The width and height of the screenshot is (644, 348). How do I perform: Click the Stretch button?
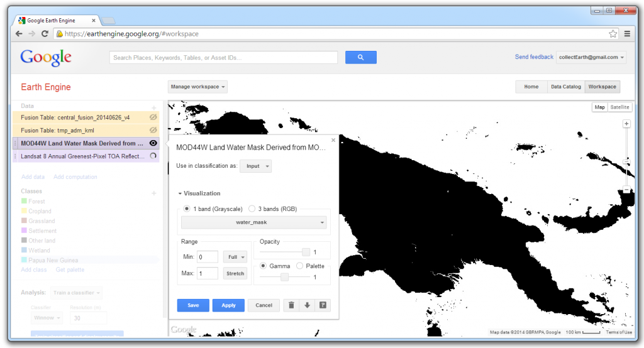pyautogui.click(x=235, y=273)
